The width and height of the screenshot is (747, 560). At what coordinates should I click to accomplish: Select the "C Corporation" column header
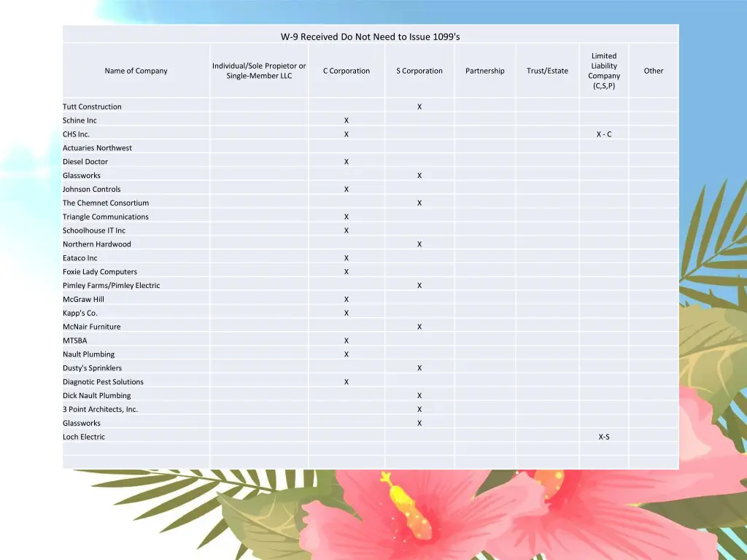pos(347,71)
